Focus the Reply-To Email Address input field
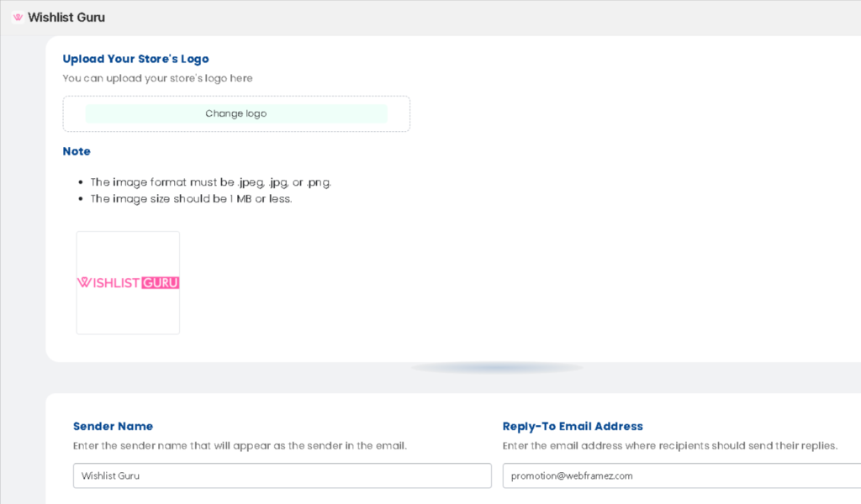Image resolution: width=861 pixels, height=504 pixels. tap(681, 475)
